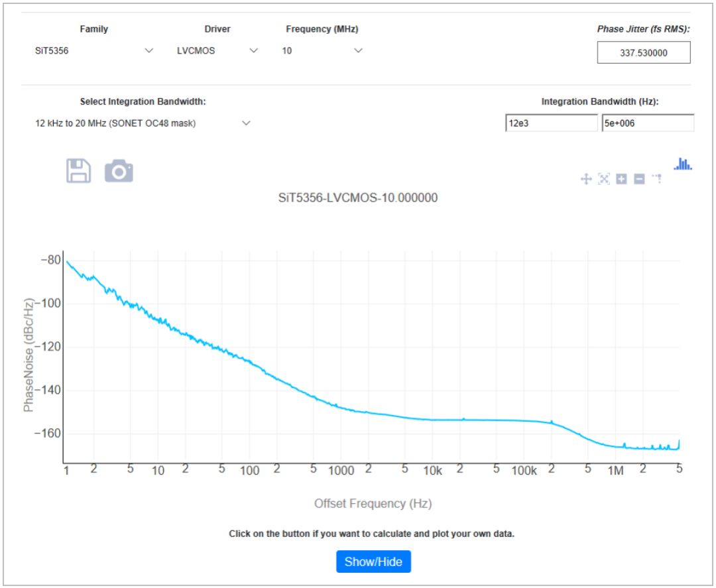Click the −120 y-axis tick label
This screenshot has height=588, width=716.
tap(48, 347)
